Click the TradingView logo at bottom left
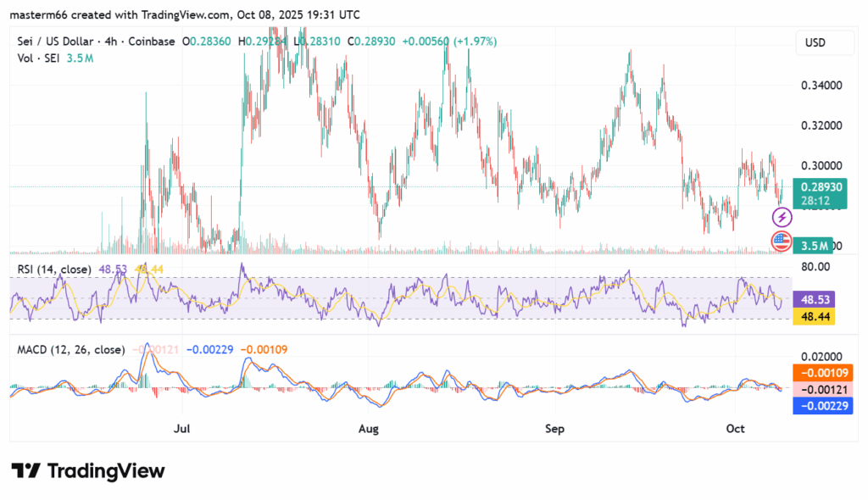This screenshot has height=500, width=868. tap(87, 471)
